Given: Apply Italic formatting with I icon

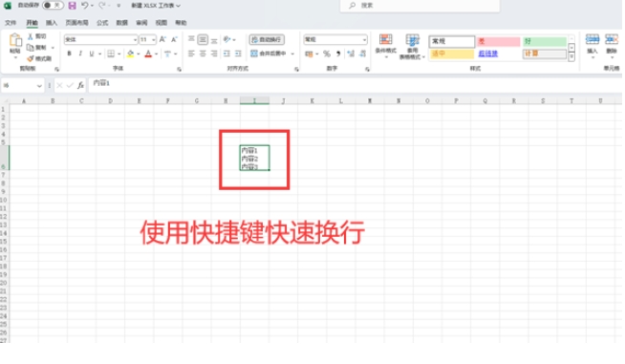Looking at the screenshot, I should (80, 54).
